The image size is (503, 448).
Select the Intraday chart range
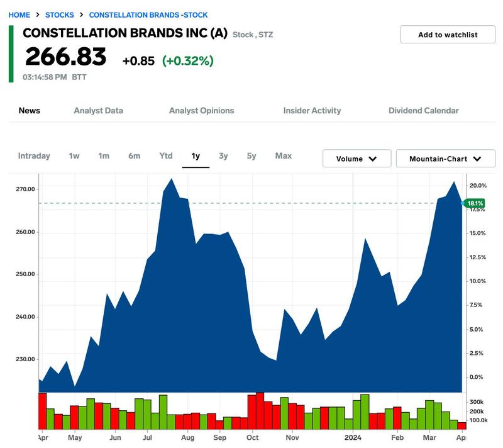pyautogui.click(x=34, y=156)
